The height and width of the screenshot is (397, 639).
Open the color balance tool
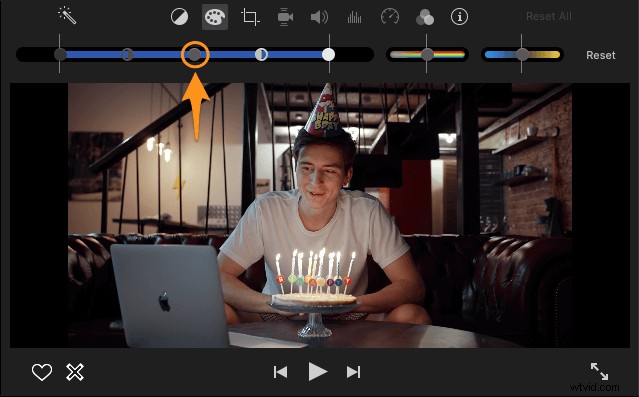point(179,17)
